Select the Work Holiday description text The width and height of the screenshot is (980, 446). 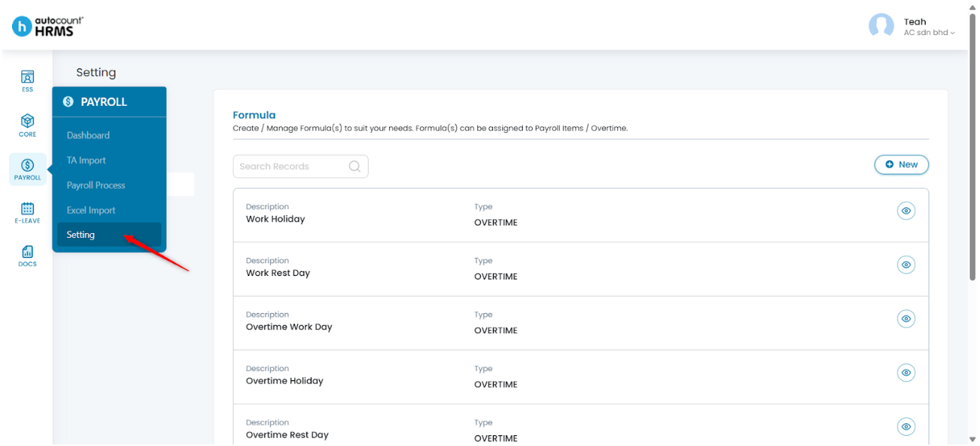(x=275, y=219)
